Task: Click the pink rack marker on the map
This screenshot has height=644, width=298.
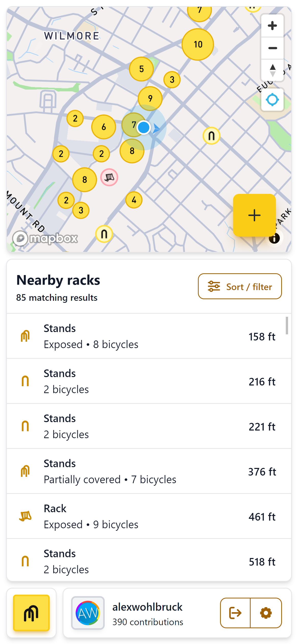Action: (109, 177)
